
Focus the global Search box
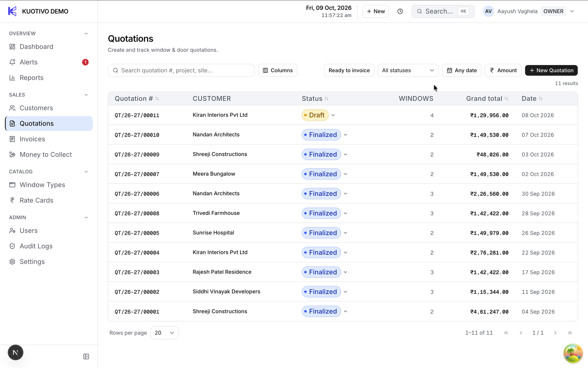(443, 11)
